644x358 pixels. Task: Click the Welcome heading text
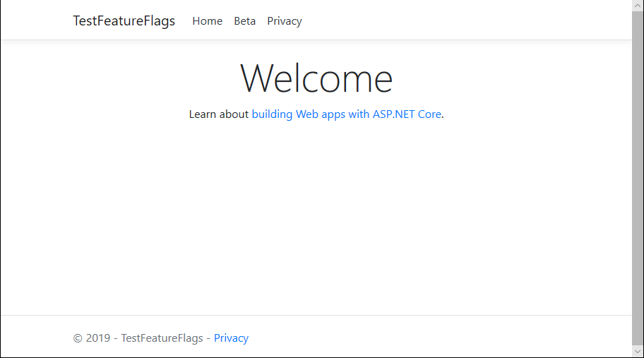[316, 78]
